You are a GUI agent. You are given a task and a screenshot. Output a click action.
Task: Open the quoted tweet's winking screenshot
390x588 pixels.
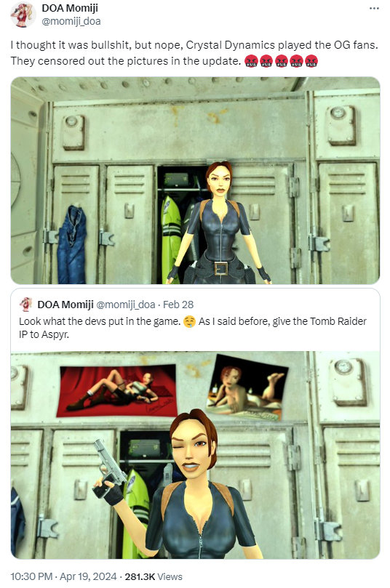[195, 455]
